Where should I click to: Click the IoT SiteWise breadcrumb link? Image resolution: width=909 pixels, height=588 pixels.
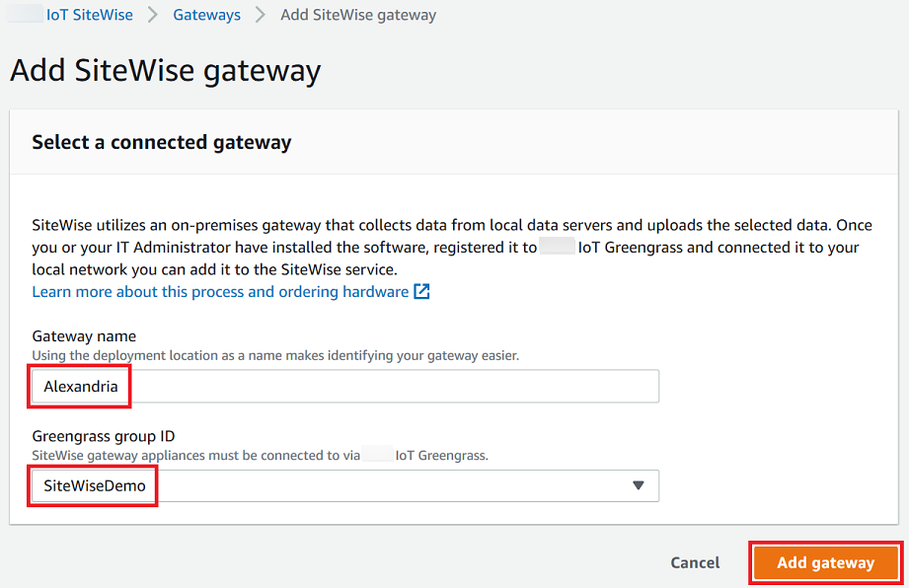pyautogui.click(x=89, y=15)
